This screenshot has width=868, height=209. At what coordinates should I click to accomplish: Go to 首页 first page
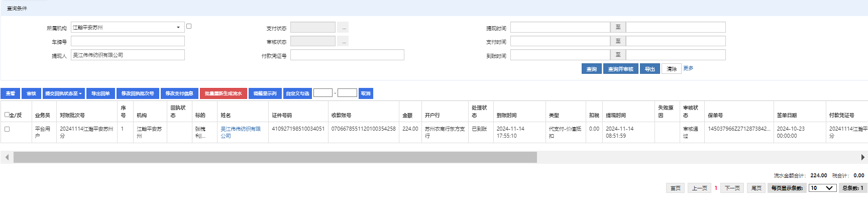(676, 188)
